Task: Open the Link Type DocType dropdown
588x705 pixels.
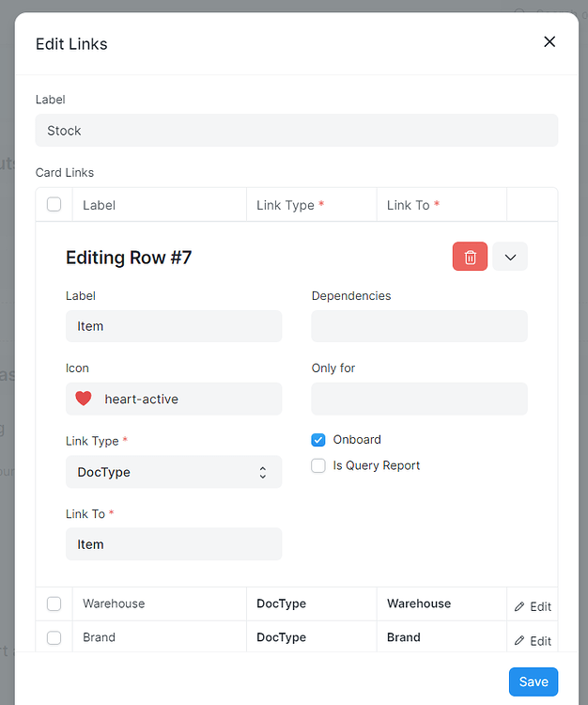Action: click(174, 472)
